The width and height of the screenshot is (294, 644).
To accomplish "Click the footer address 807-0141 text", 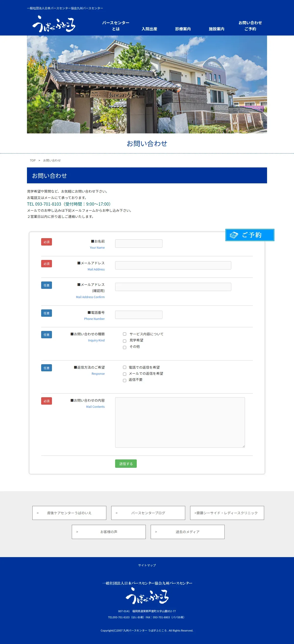I will tap(147, 611).
